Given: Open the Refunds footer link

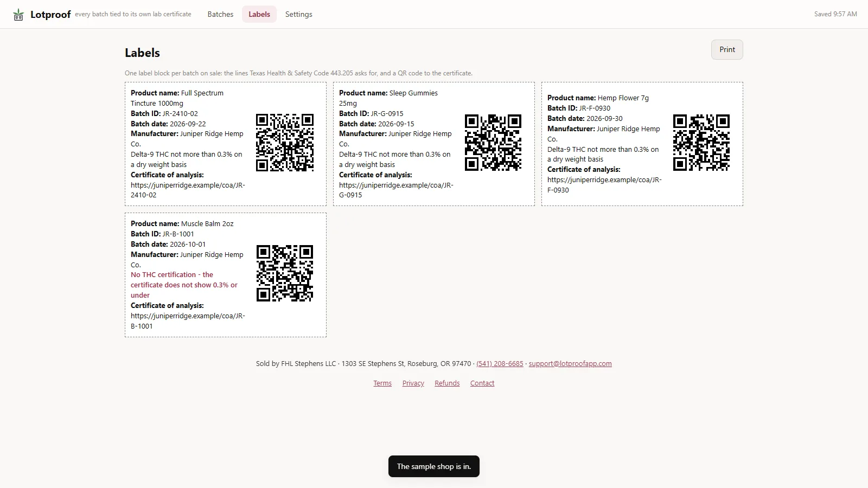Looking at the screenshot, I should 447,383.
